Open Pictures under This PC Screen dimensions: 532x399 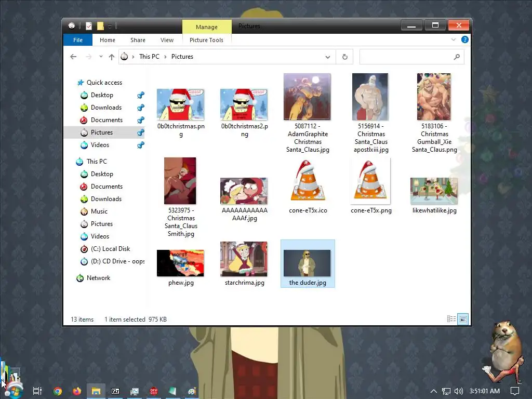(101, 224)
